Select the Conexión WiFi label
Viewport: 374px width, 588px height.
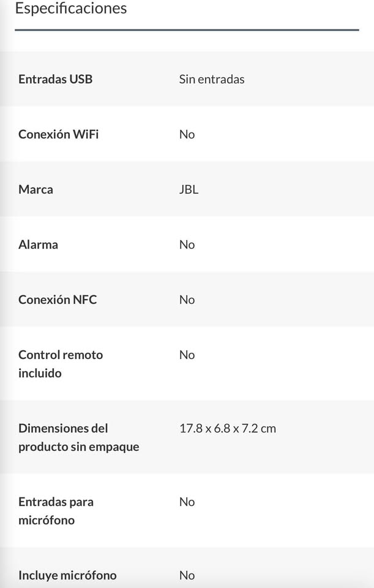pos(58,134)
